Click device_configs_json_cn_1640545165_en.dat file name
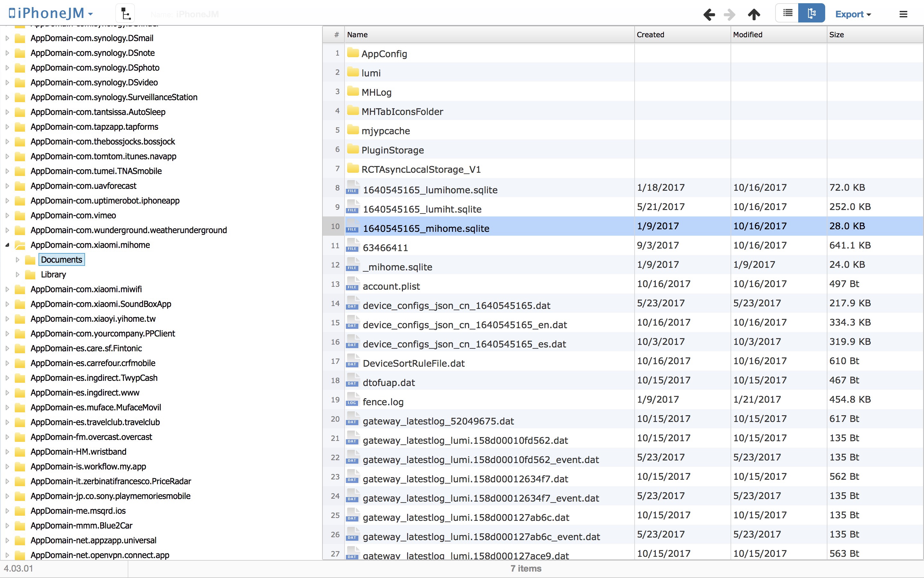This screenshot has width=924, height=578. point(465,325)
